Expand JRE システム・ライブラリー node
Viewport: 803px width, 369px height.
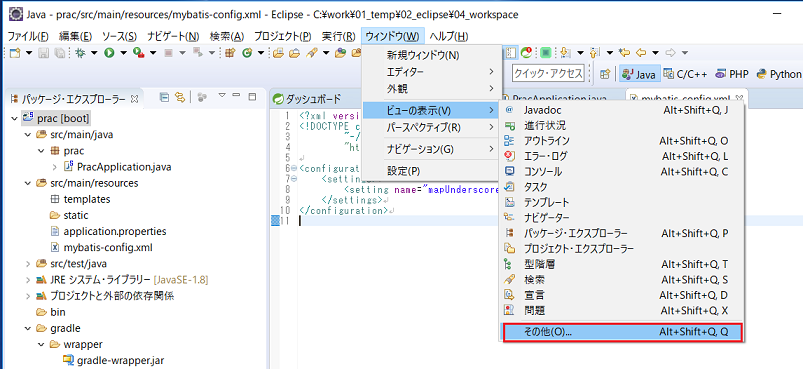(27, 280)
